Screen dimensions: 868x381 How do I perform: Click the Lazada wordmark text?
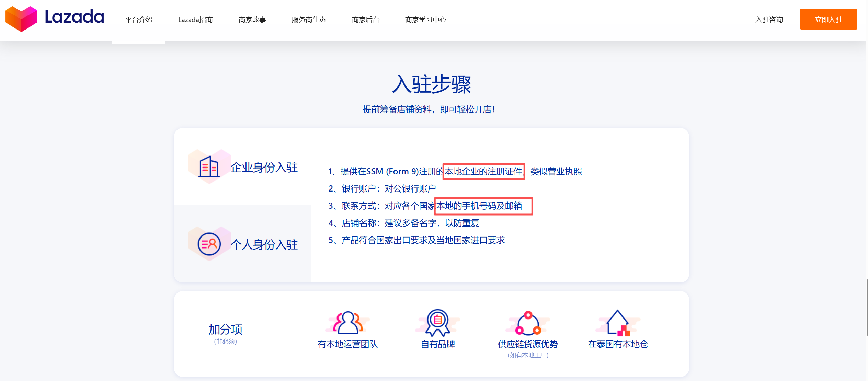[x=74, y=17]
